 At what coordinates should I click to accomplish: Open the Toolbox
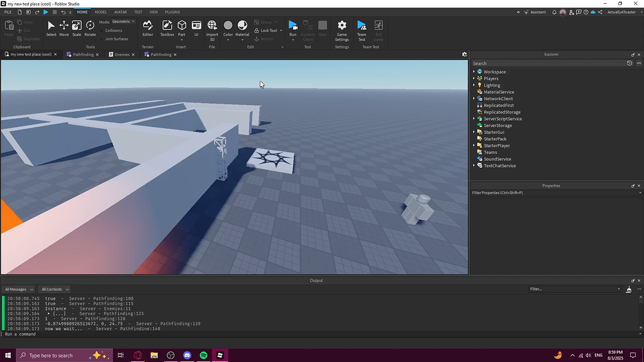pos(167,29)
